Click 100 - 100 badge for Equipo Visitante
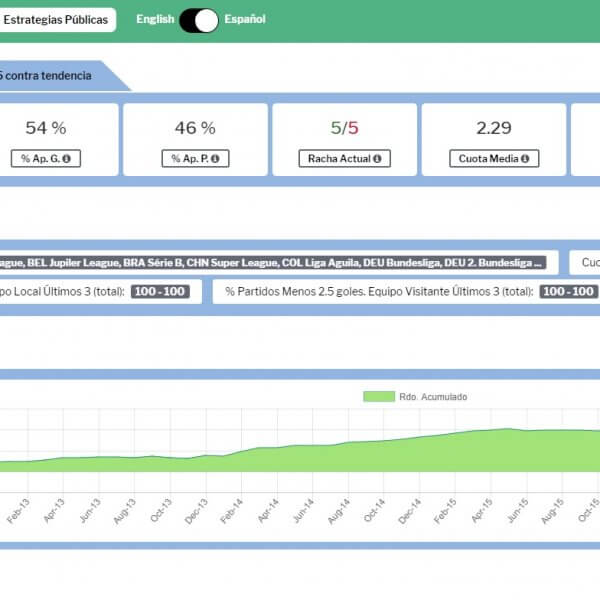Screen dimensions: 600x600 [x=569, y=292]
